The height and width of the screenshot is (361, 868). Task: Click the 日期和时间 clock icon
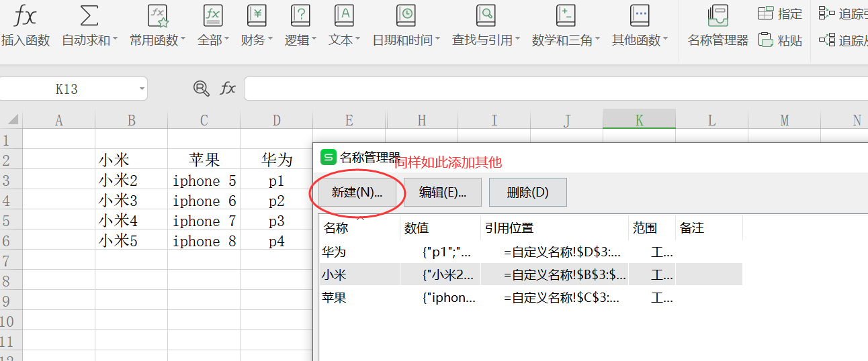point(406,15)
